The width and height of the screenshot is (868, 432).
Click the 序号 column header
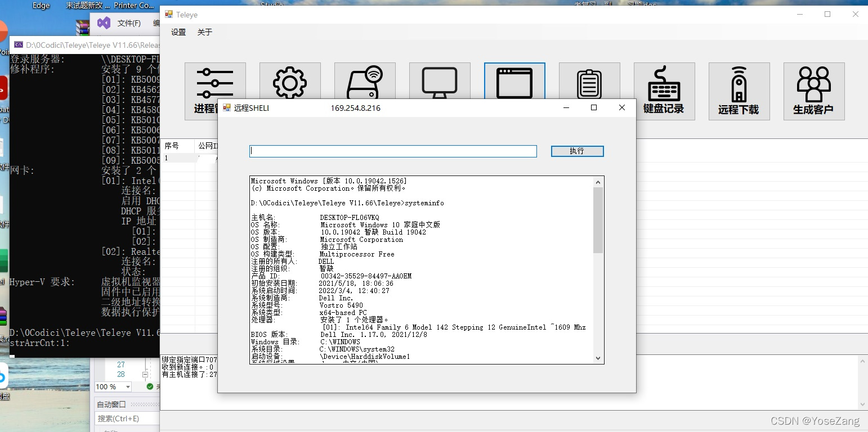pyautogui.click(x=172, y=146)
